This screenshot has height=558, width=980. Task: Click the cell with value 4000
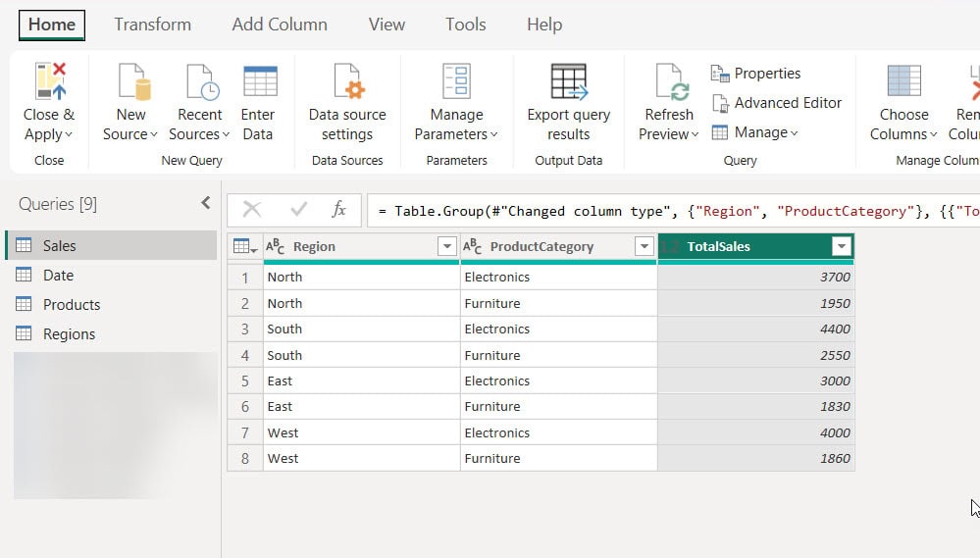755,432
